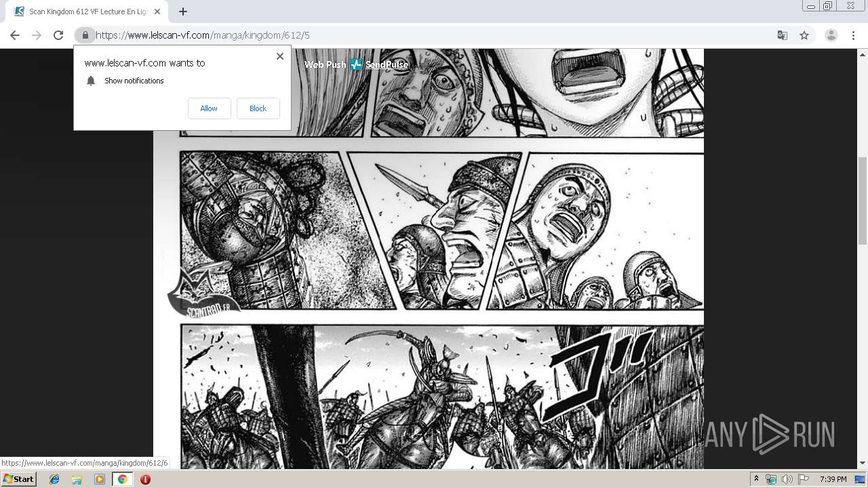The height and width of the screenshot is (488, 868).
Task: Allow notifications from lelscan-vf.com
Action: click(209, 108)
